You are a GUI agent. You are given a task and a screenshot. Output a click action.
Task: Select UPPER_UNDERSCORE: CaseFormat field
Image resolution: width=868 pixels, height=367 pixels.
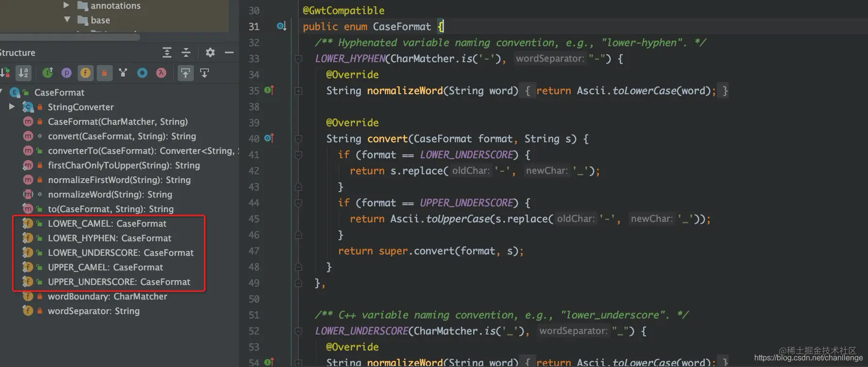click(119, 282)
